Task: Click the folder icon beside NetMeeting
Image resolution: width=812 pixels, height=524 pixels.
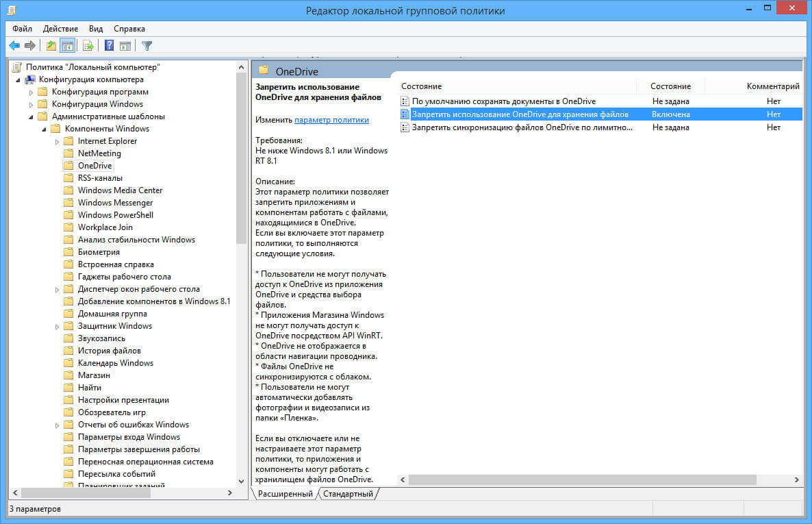Action: point(68,153)
